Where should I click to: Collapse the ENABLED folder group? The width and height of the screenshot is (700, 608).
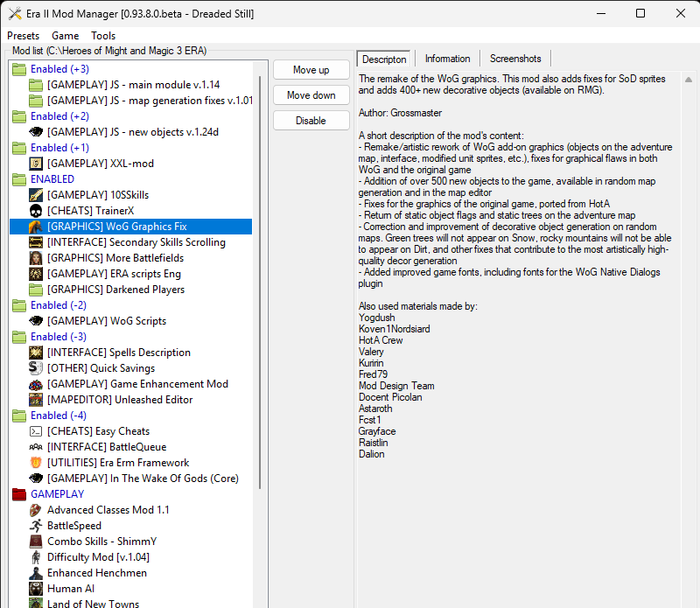[x=19, y=179]
